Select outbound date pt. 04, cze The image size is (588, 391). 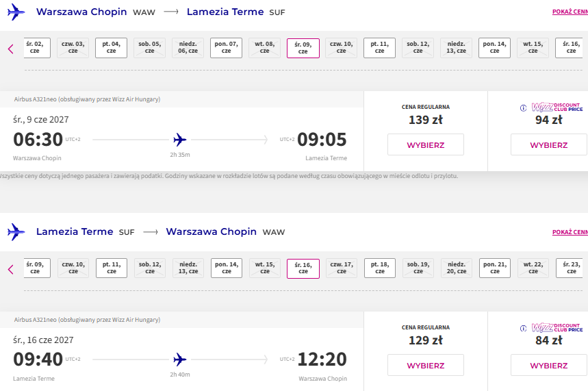pos(112,48)
